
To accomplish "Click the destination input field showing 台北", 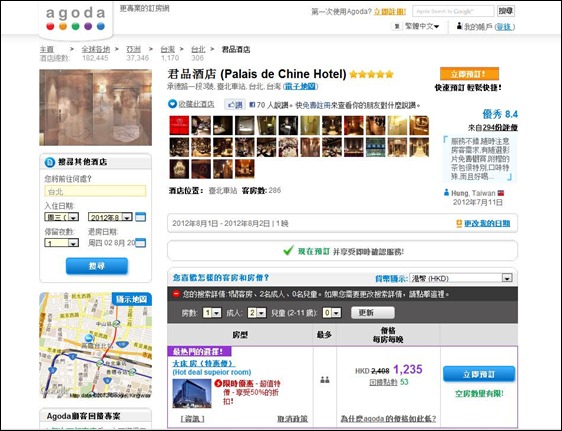I will tap(95, 191).
